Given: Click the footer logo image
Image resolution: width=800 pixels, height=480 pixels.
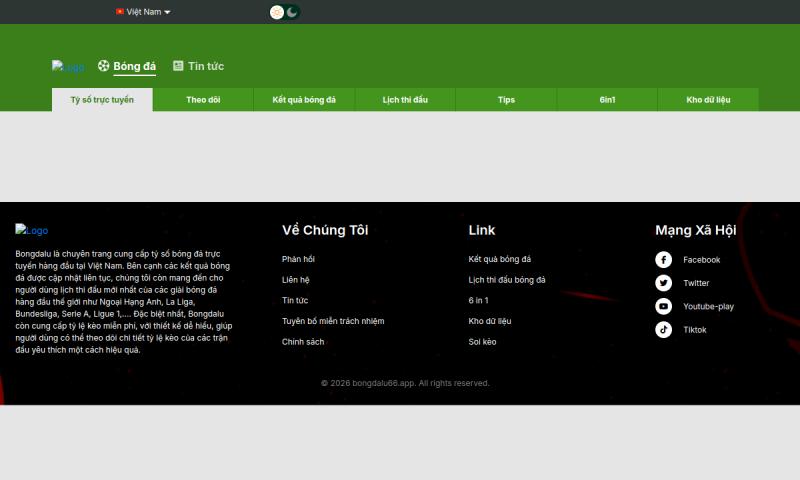Looking at the screenshot, I should [x=31, y=230].
